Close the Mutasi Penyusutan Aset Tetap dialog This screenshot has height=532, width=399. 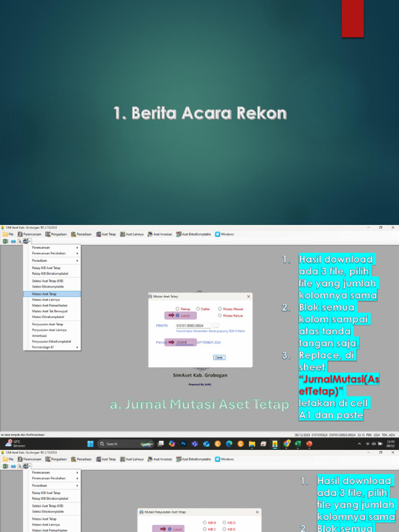(257, 512)
